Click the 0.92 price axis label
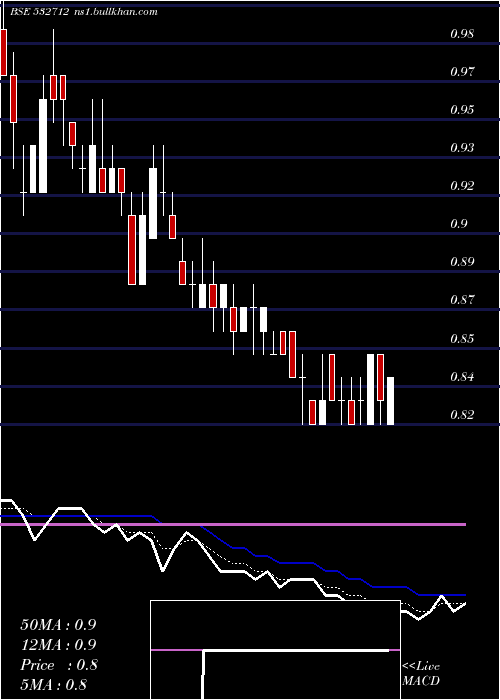 [x=462, y=185]
